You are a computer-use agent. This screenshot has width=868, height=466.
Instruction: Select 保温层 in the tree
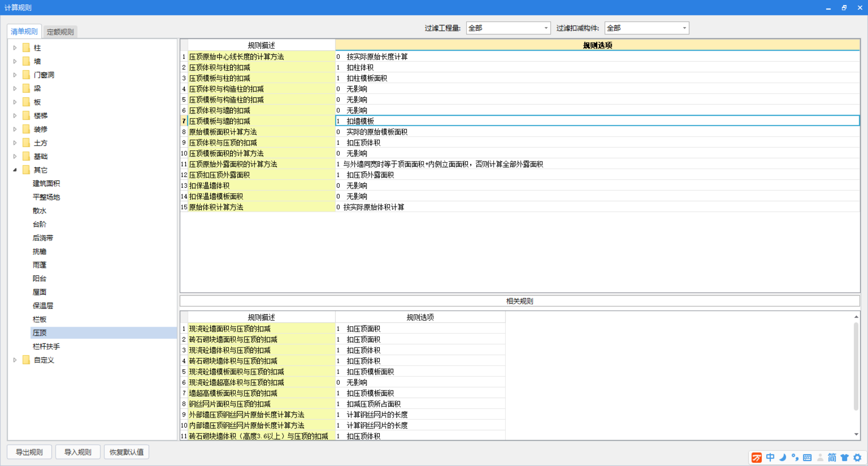tap(43, 306)
